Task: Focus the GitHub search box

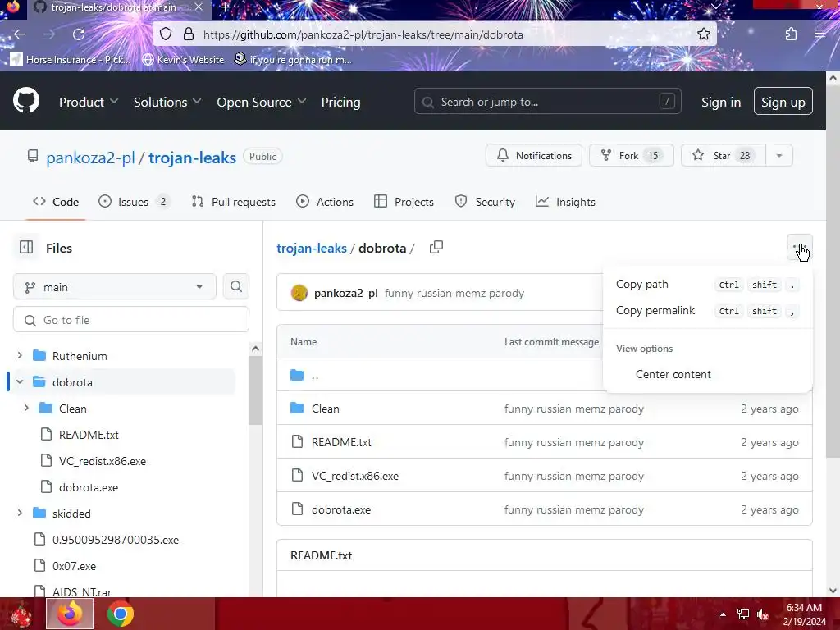Action: 547,101
